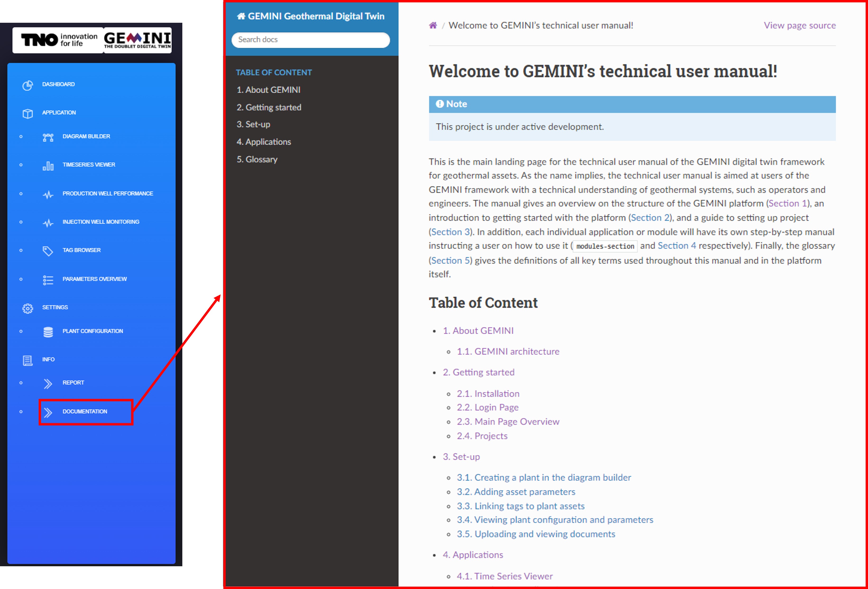Click the Application cube icon
The image size is (868, 589).
pos(27,114)
